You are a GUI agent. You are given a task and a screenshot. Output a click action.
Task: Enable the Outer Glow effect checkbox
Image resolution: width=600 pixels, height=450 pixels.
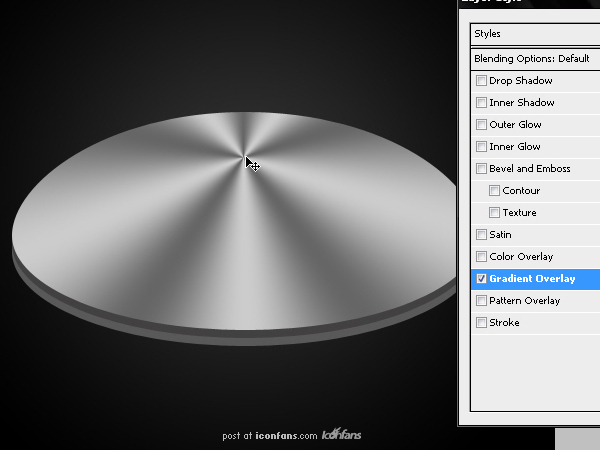tap(481, 125)
